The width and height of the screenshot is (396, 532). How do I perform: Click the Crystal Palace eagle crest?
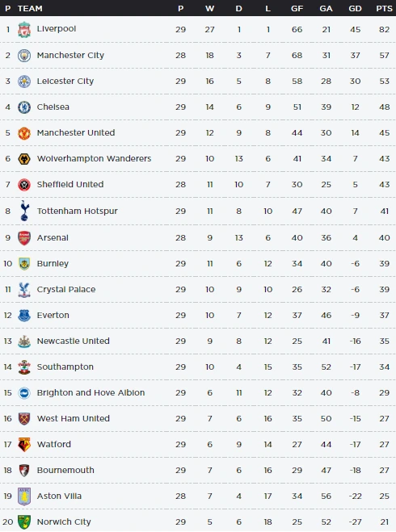(x=24, y=290)
